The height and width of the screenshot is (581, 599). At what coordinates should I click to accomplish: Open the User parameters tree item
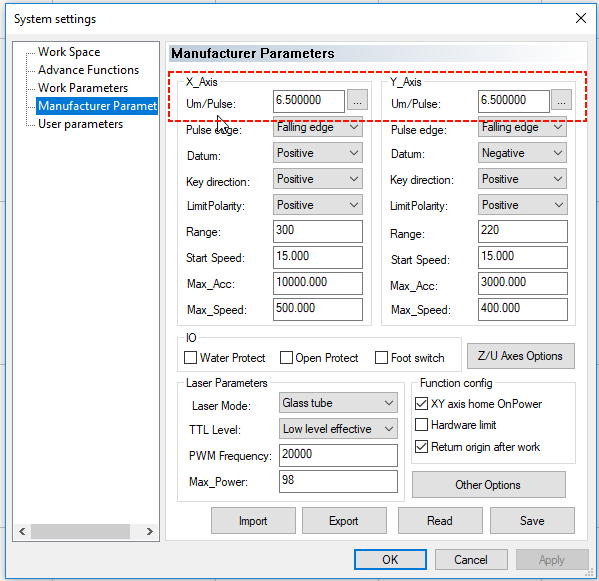pos(81,124)
